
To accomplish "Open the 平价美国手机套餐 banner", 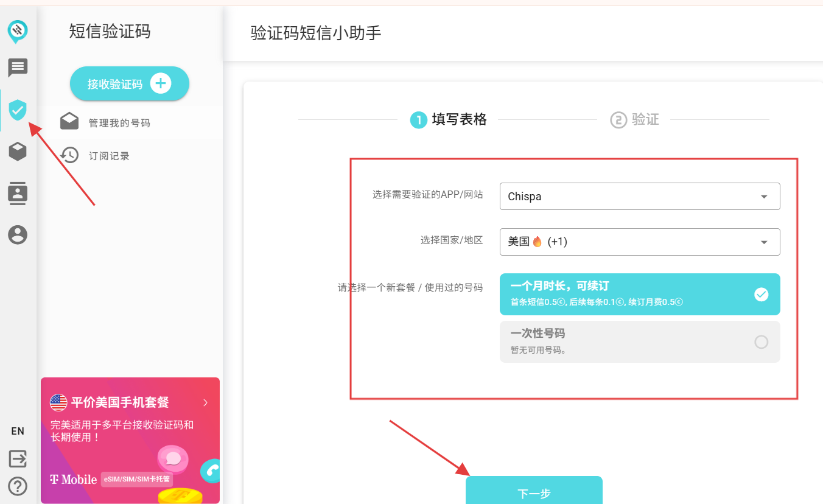I will [x=130, y=440].
